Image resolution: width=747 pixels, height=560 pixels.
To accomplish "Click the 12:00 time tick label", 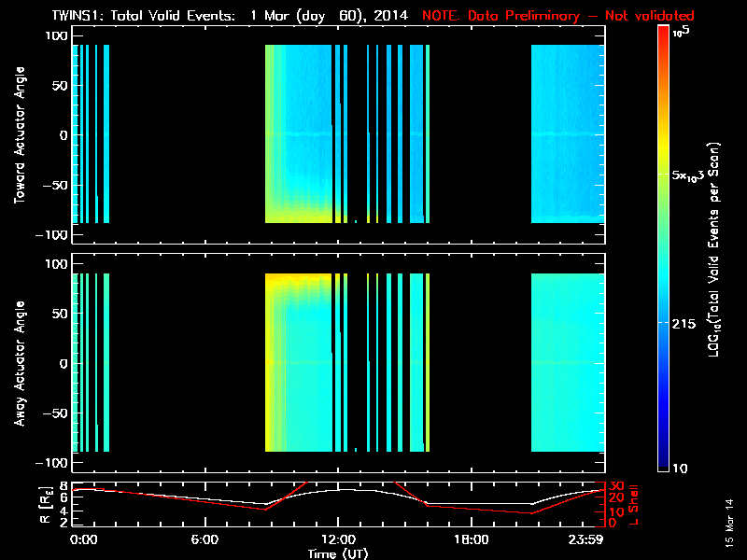I will tap(338, 539).
